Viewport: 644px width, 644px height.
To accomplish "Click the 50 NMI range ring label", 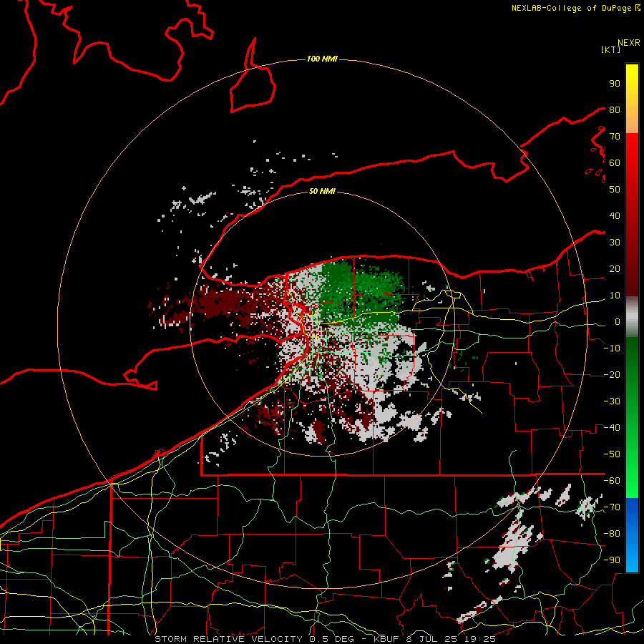I will coord(322,191).
